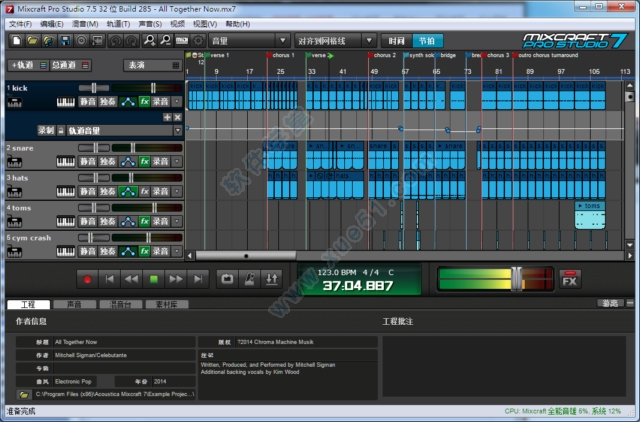The image size is (640, 422).
Task: Expand the cym crash arm options arrow
Action: (177, 251)
